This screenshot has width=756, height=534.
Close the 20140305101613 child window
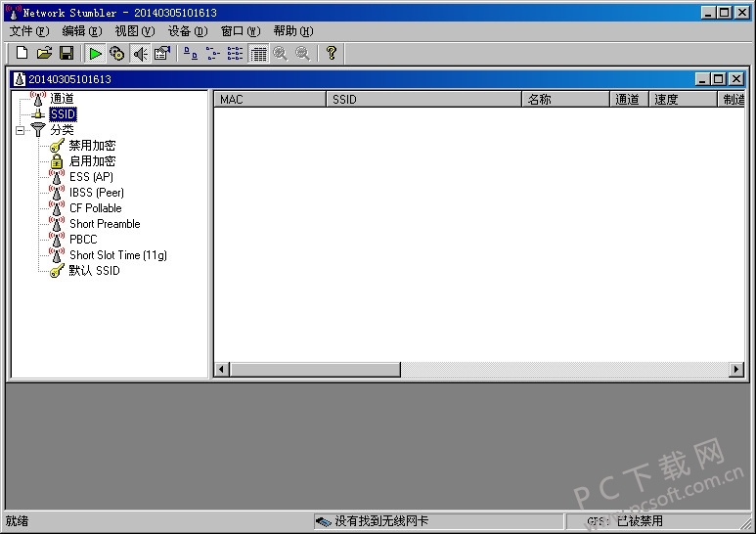[736, 79]
